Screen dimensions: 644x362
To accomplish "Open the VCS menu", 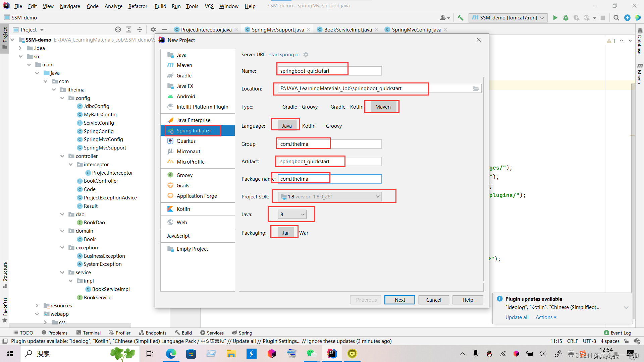I will point(209,6).
